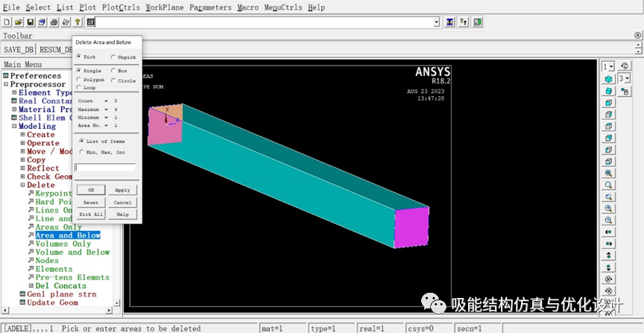The width and height of the screenshot is (644, 333).
Task: Select the List of Items radio
Action: point(82,141)
